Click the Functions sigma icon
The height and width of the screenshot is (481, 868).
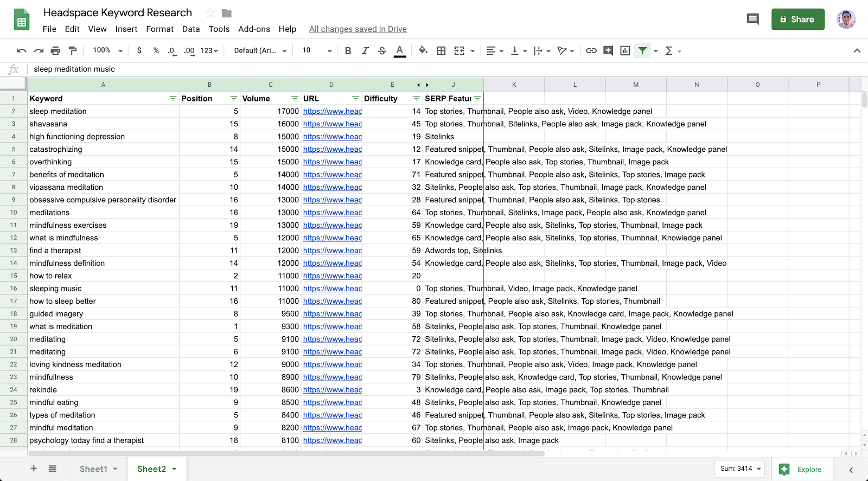point(669,50)
